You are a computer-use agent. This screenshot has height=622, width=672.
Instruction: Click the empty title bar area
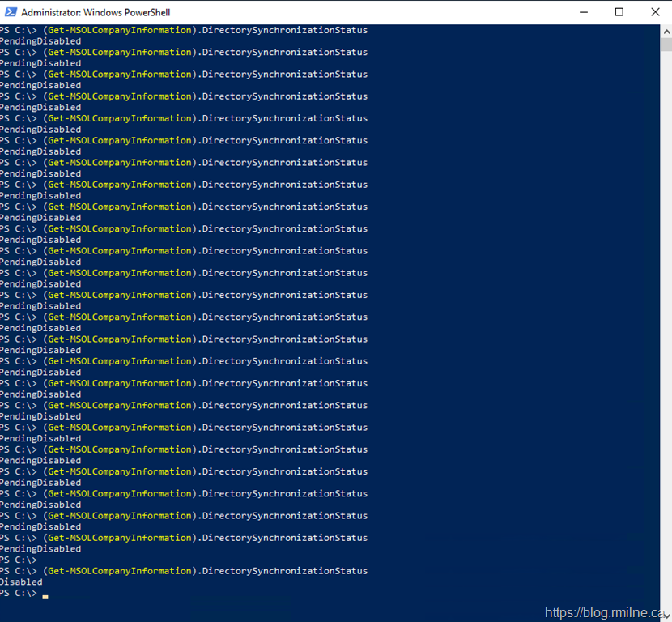pos(364,12)
